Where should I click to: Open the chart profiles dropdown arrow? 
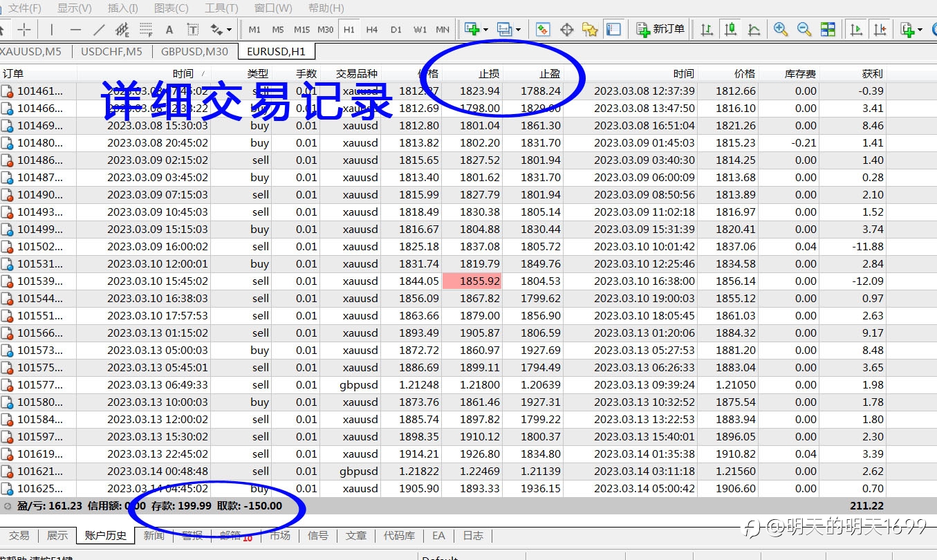click(518, 30)
